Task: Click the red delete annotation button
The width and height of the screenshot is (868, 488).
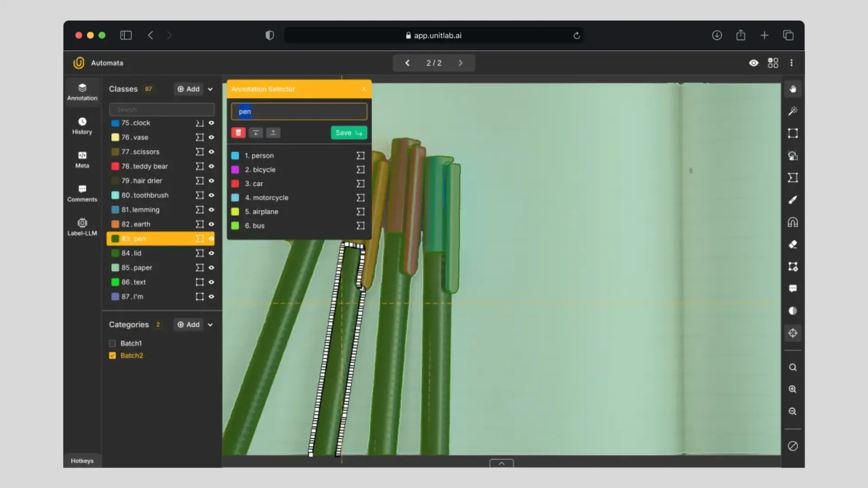Action: (238, 132)
